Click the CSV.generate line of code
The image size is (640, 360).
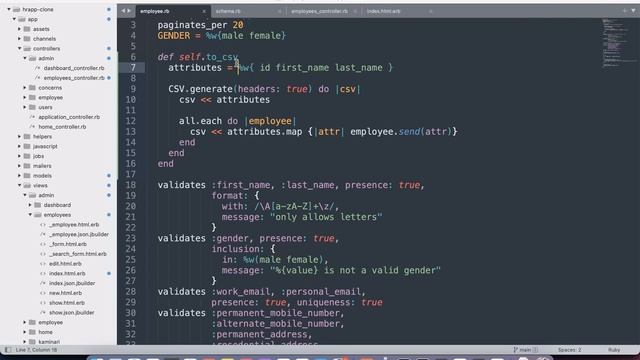(264, 89)
